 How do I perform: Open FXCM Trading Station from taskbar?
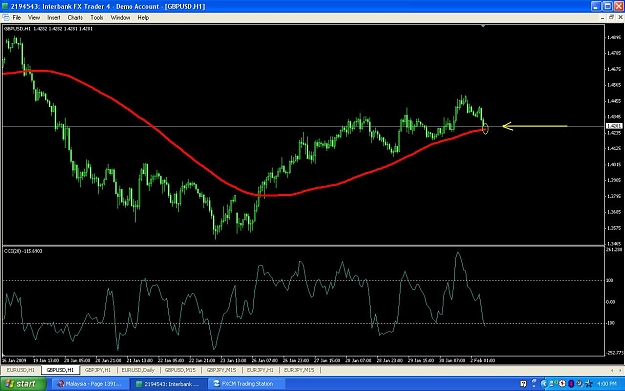(247, 384)
